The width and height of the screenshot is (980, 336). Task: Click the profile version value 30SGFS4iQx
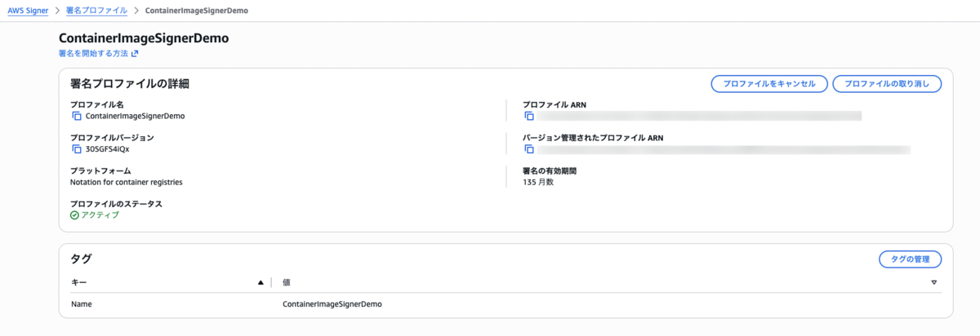[108, 149]
